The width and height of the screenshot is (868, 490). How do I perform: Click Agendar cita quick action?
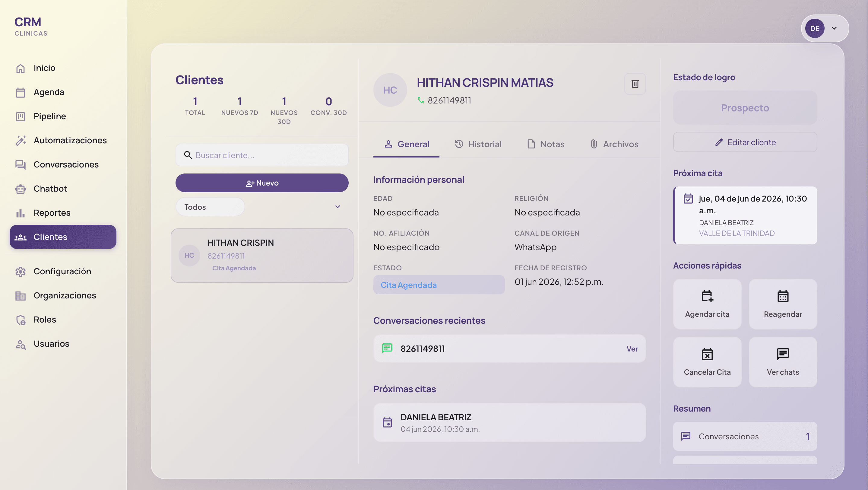point(707,304)
